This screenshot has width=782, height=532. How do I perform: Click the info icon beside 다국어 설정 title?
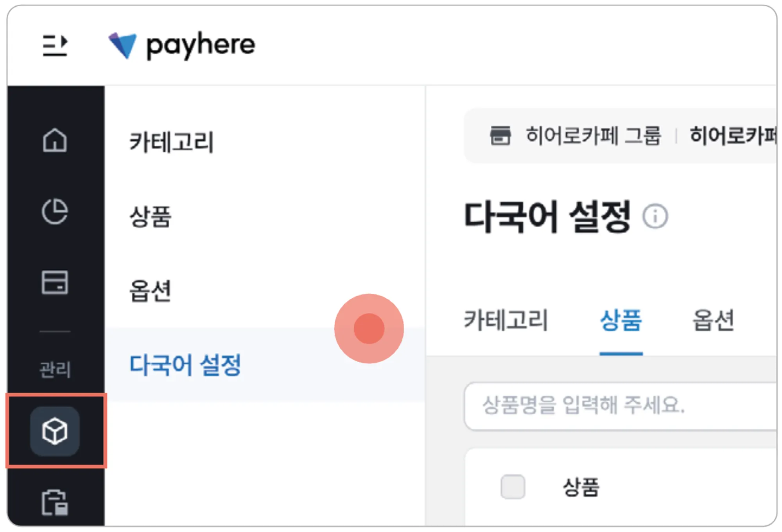tap(655, 216)
